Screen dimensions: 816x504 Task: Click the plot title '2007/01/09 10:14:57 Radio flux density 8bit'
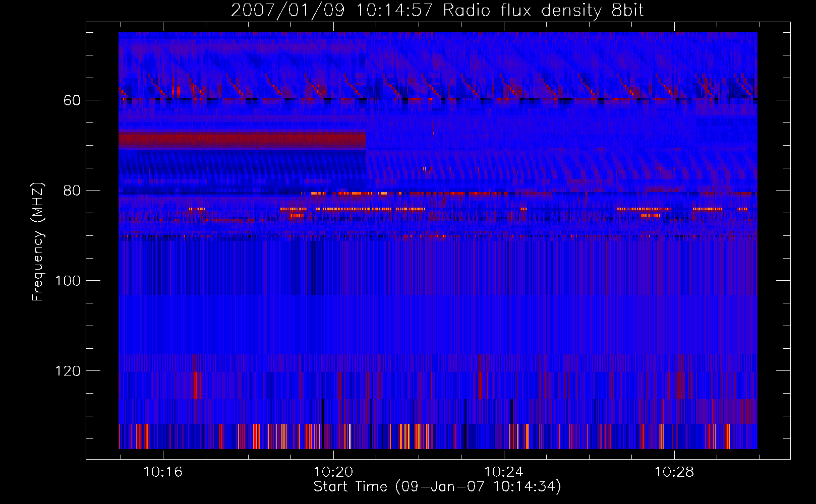pos(438,11)
